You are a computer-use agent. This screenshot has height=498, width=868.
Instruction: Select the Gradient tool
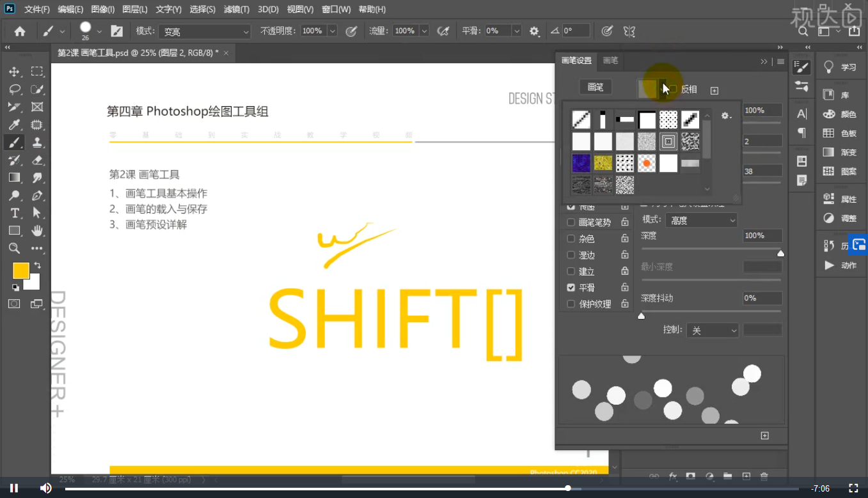tap(14, 178)
